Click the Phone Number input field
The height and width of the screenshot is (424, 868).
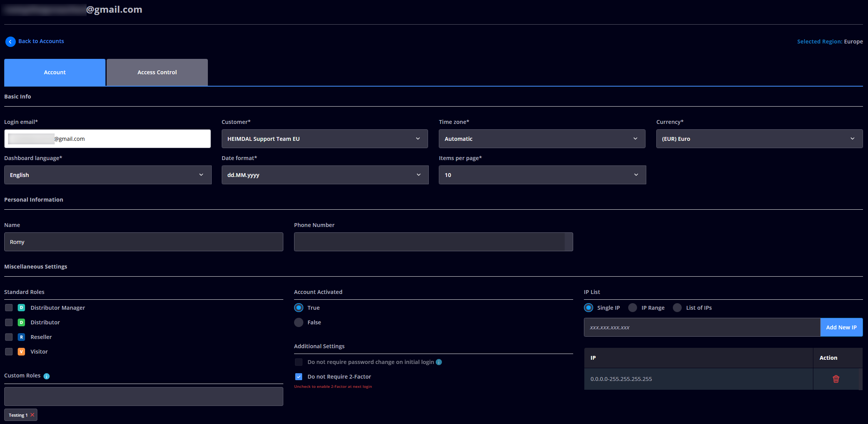[x=433, y=242]
